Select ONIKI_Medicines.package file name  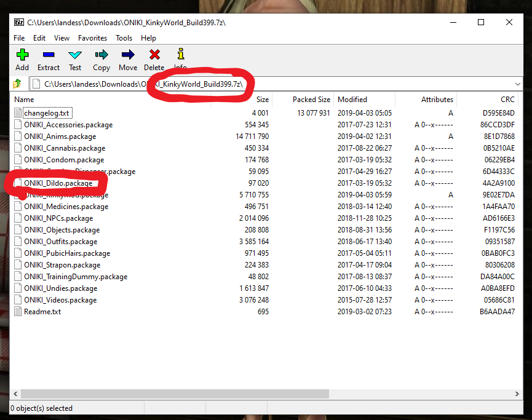click(x=66, y=206)
